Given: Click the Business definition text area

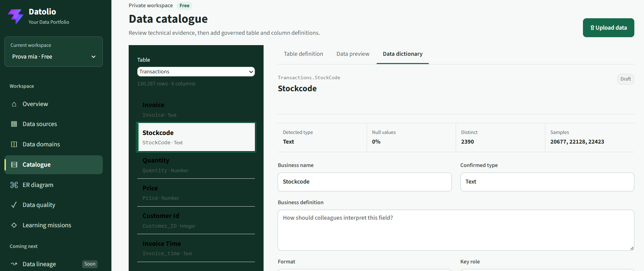Looking at the screenshot, I should (x=456, y=230).
